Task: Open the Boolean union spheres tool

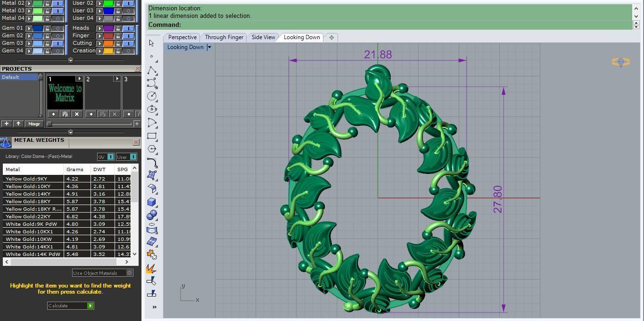Action: click(x=152, y=215)
